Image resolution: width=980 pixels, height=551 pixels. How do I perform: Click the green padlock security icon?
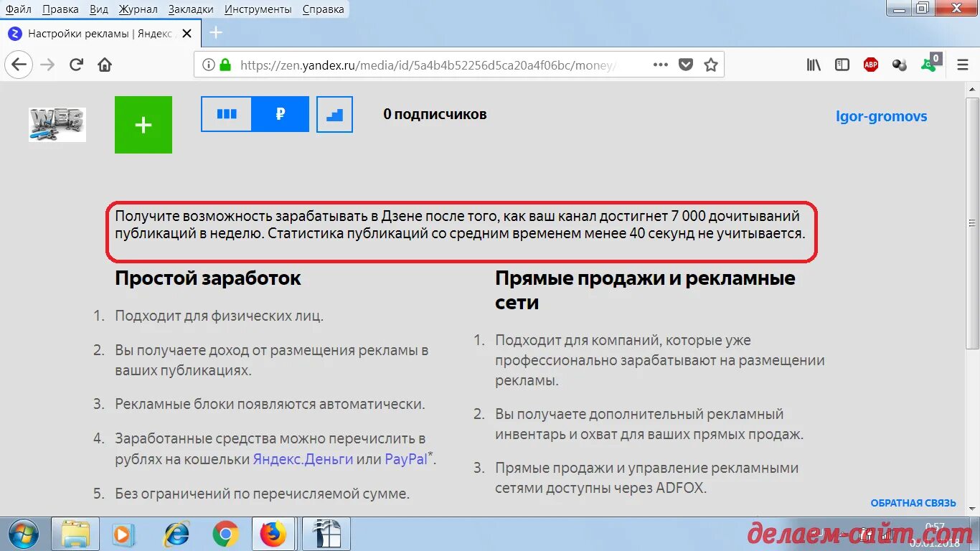(x=225, y=65)
